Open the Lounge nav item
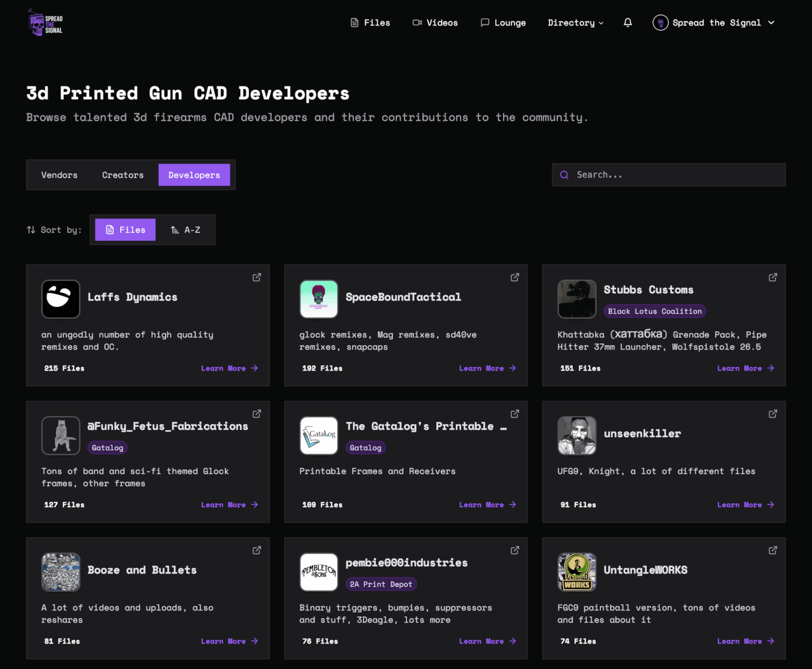 point(503,23)
